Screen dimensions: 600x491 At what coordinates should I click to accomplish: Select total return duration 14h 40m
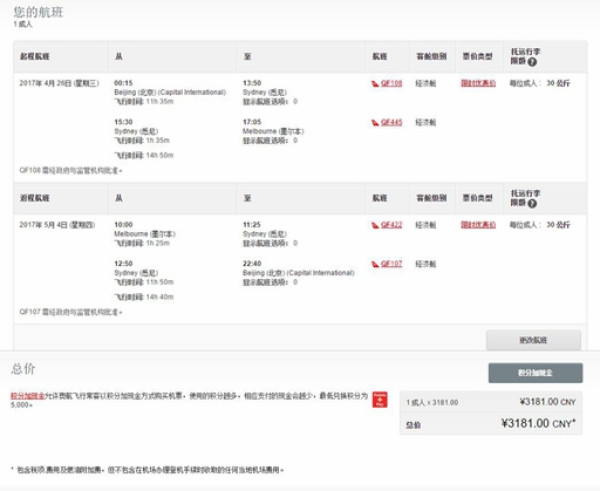tap(144, 297)
